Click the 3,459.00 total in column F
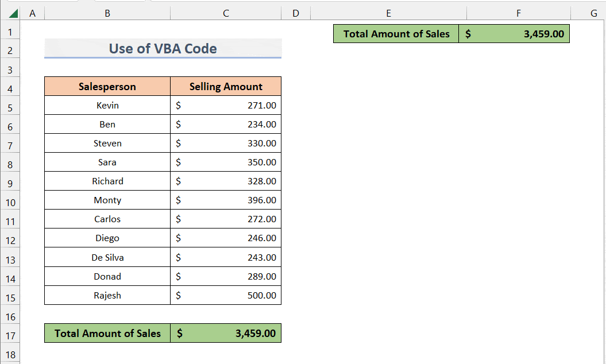The image size is (606, 364). (x=514, y=34)
